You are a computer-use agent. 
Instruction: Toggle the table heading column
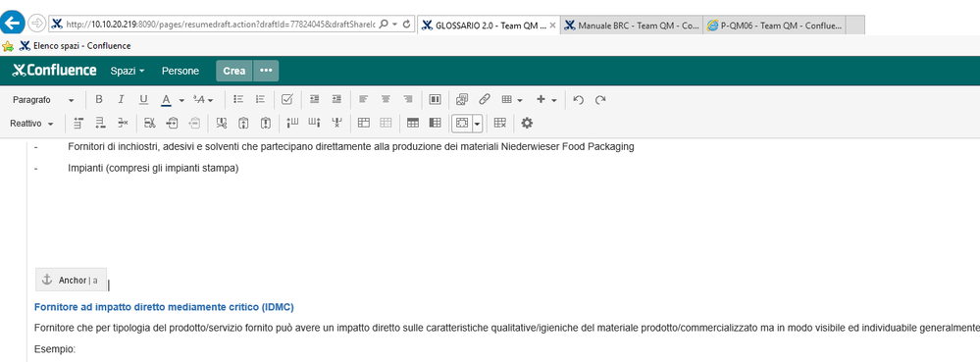[x=435, y=124]
